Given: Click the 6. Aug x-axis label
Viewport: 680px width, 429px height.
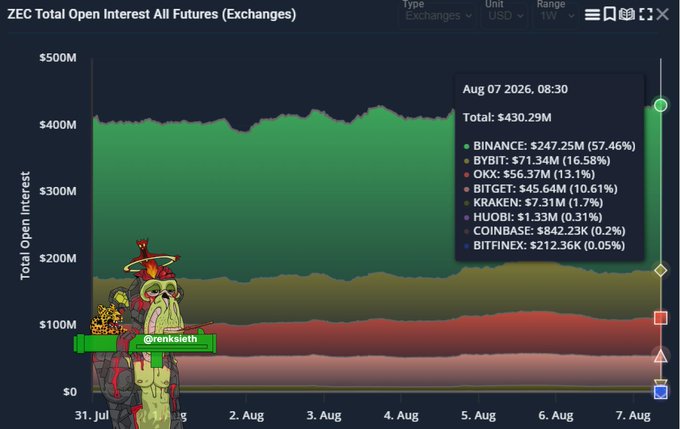Looking at the screenshot, I should 556,416.
